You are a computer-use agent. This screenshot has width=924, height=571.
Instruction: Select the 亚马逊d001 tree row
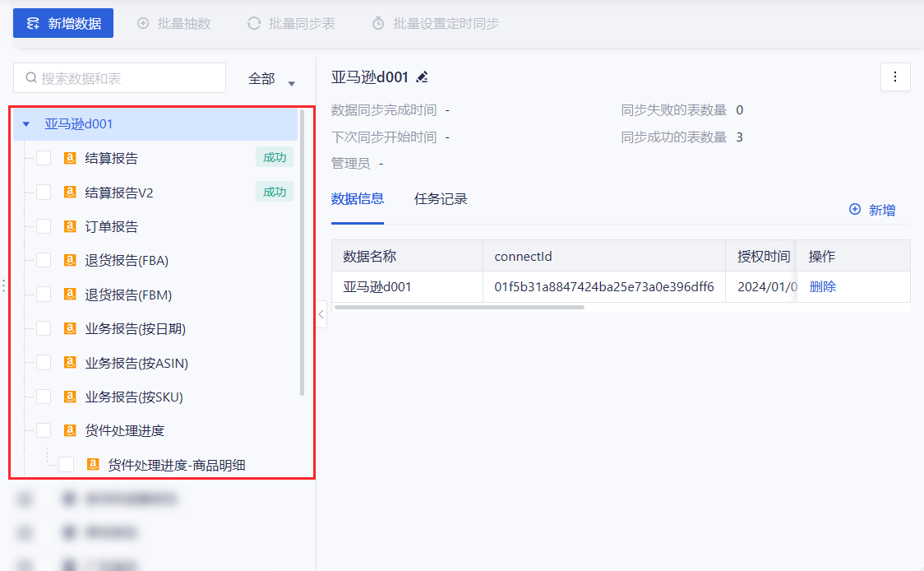click(x=155, y=124)
